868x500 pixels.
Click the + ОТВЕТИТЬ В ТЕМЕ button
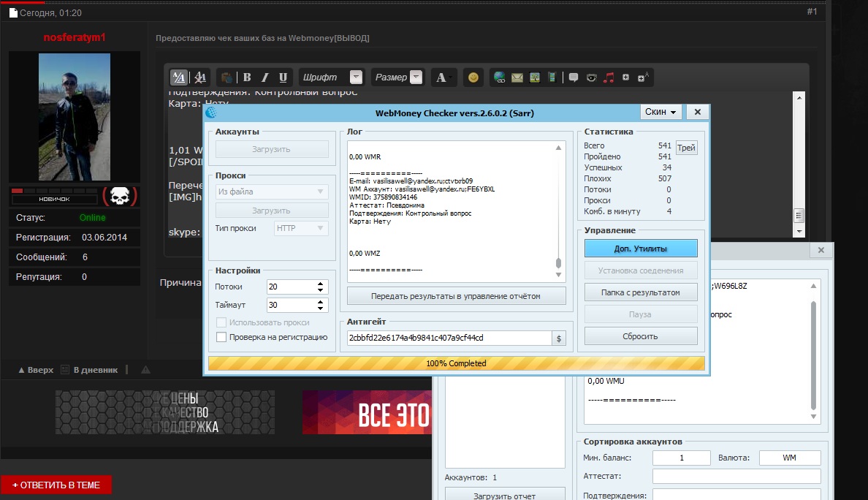56,485
